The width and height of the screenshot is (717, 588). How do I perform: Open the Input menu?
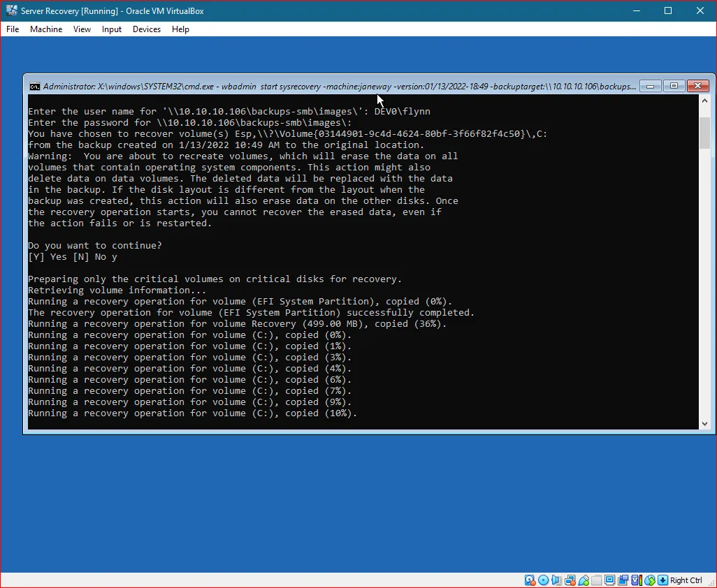tap(111, 29)
